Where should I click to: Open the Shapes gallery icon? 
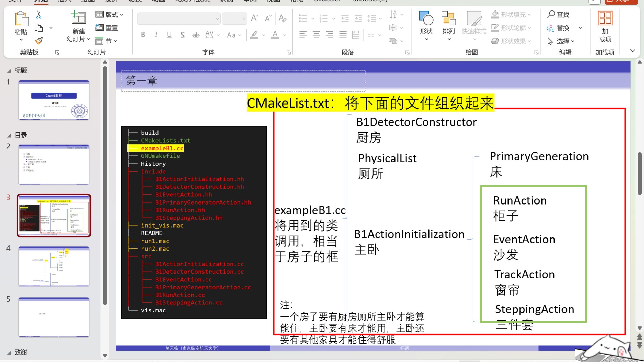tap(426, 18)
